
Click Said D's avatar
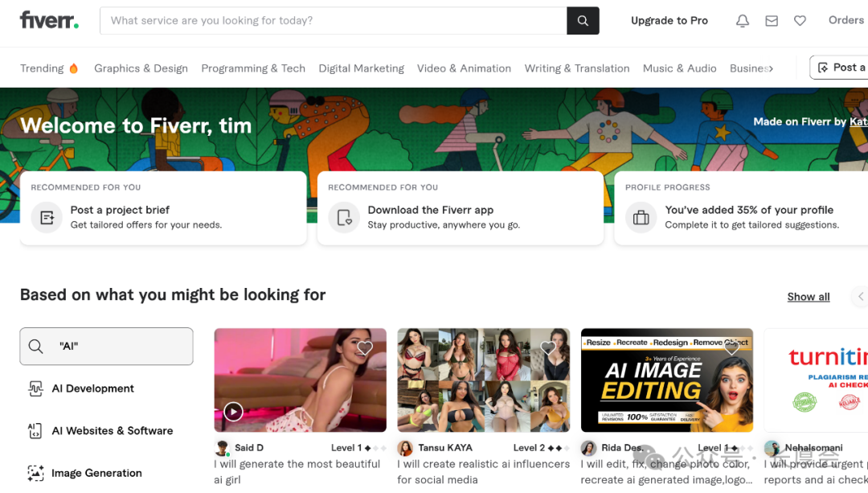pos(222,448)
